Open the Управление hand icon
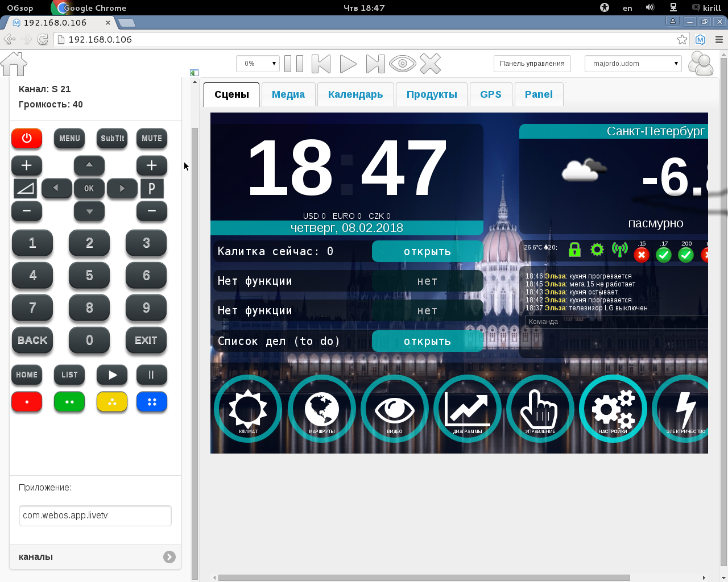The image size is (728, 582). [540, 409]
